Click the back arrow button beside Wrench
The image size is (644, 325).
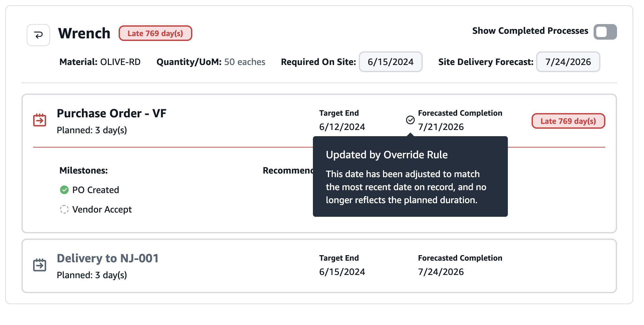(38, 35)
